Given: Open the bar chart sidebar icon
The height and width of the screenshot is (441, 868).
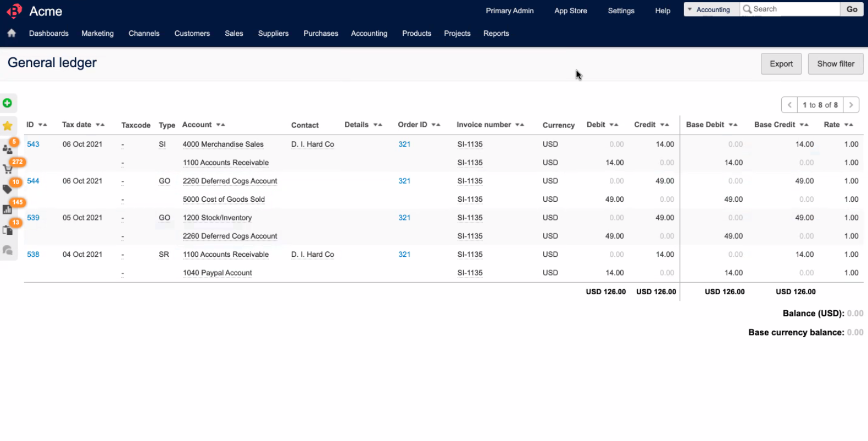Looking at the screenshot, I should click(x=8, y=209).
